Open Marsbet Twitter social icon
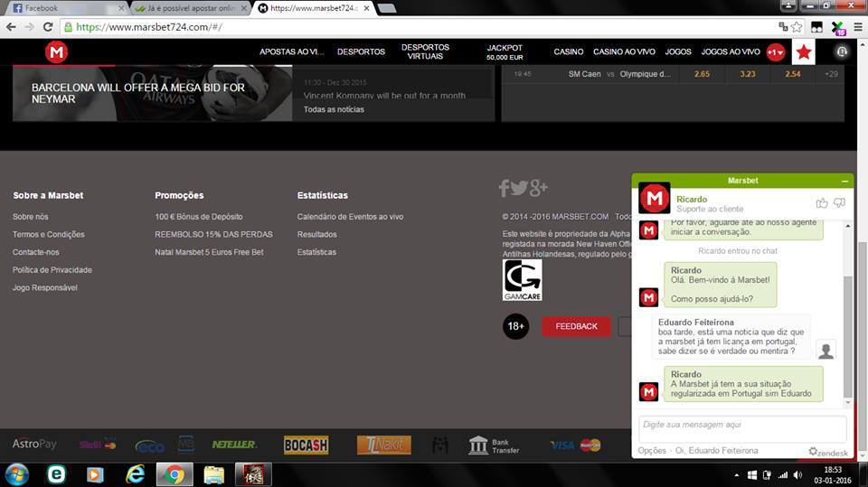 point(519,188)
